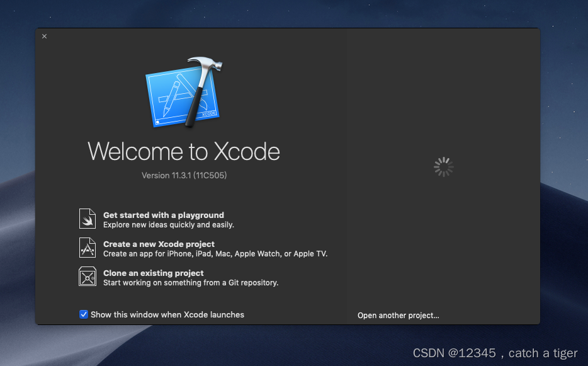Select the Clone an existing project icon

[88, 277]
